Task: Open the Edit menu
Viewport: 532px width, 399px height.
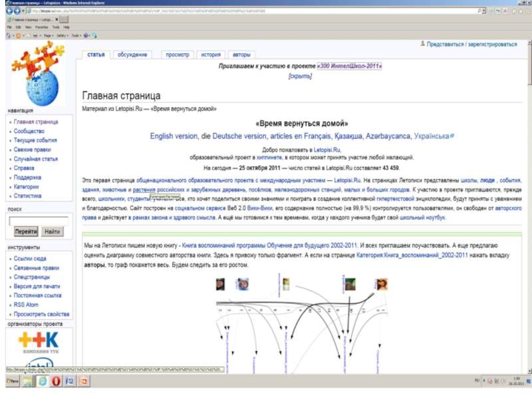Action: point(18,27)
